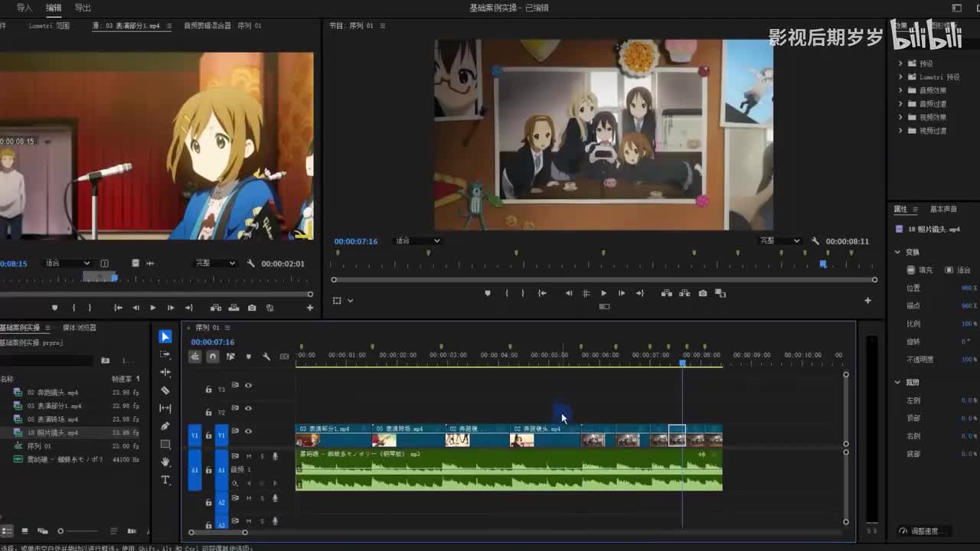
Task: Choose the Pen tool
Action: click(165, 426)
